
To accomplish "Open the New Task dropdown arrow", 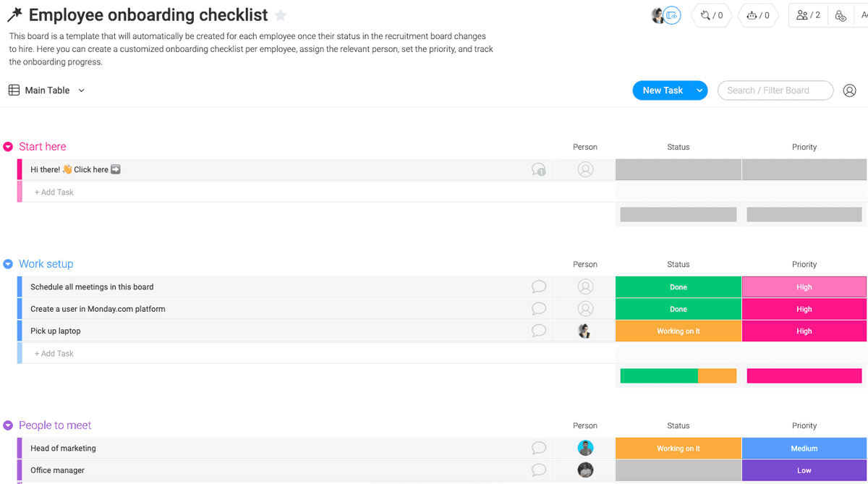I will point(699,90).
